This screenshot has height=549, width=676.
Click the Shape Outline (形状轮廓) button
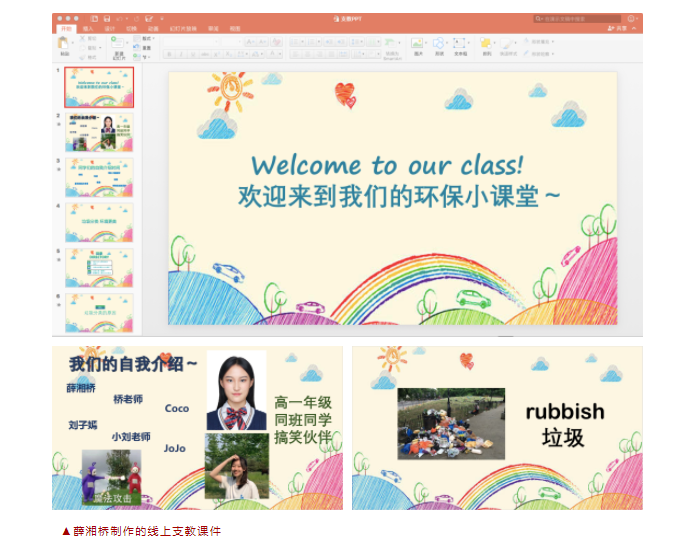[x=538, y=54]
